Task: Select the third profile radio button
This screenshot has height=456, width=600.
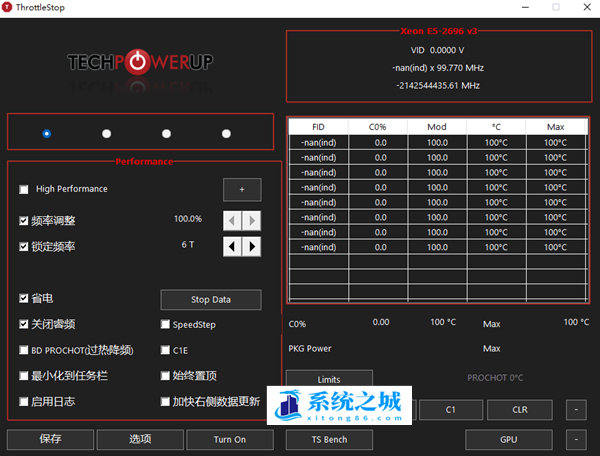Action: (x=166, y=134)
